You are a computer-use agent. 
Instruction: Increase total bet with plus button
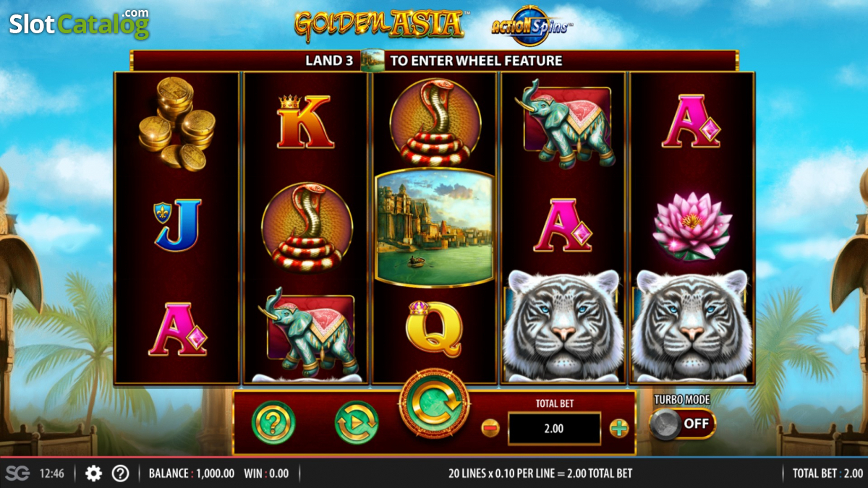(619, 428)
